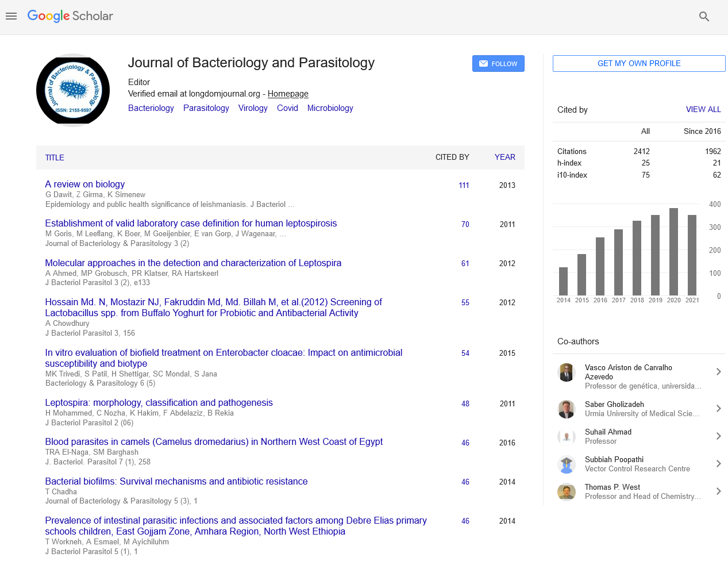
Task: Expand Vasco Ariston co-author chevron arrow
Action: point(718,372)
